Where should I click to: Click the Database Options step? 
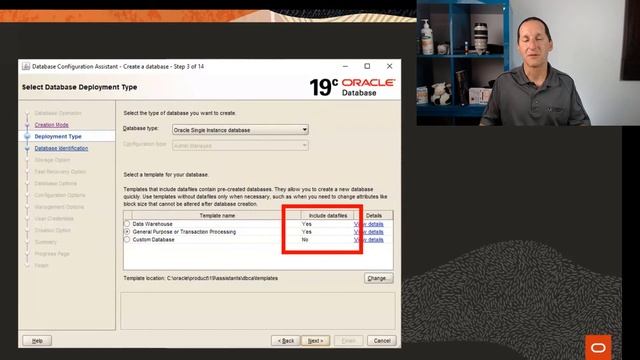point(56,183)
